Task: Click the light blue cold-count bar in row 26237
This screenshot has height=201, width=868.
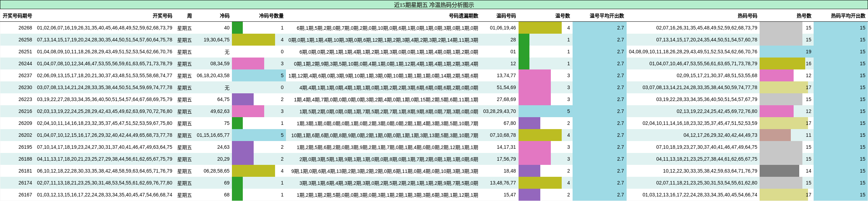Action: tap(259, 75)
